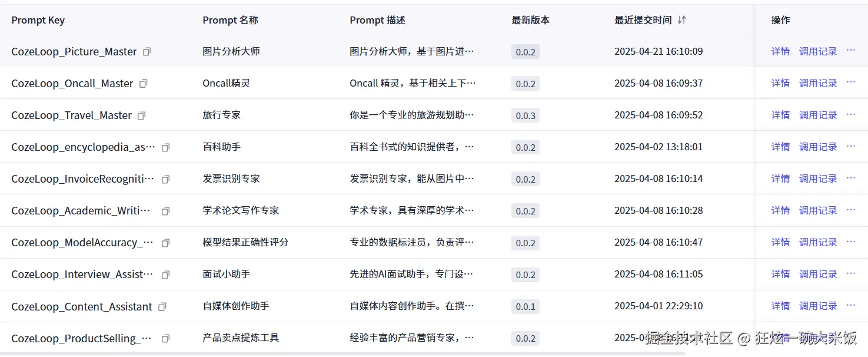View 调用记录 for 自媒体创作助手
868x357 pixels.
click(x=818, y=306)
